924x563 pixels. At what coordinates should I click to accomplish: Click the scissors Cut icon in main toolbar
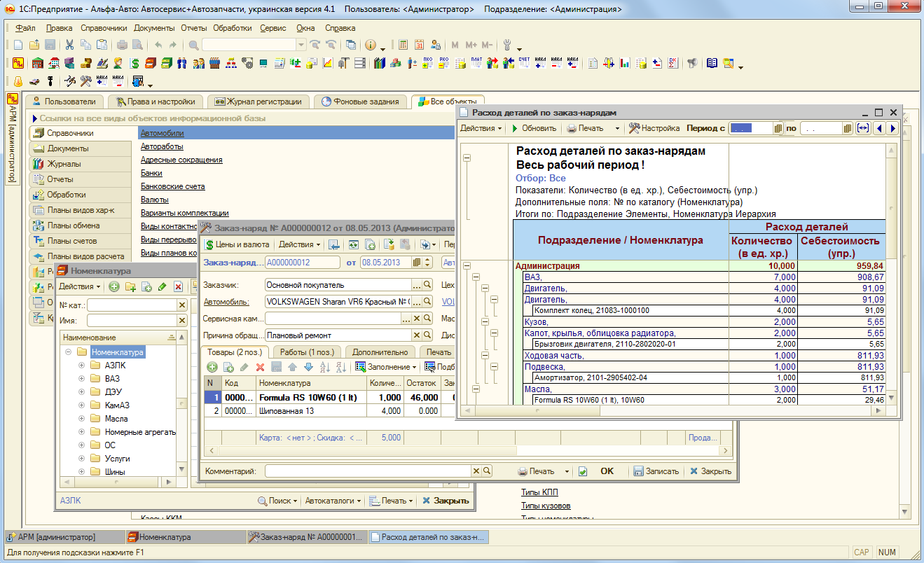click(x=69, y=45)
